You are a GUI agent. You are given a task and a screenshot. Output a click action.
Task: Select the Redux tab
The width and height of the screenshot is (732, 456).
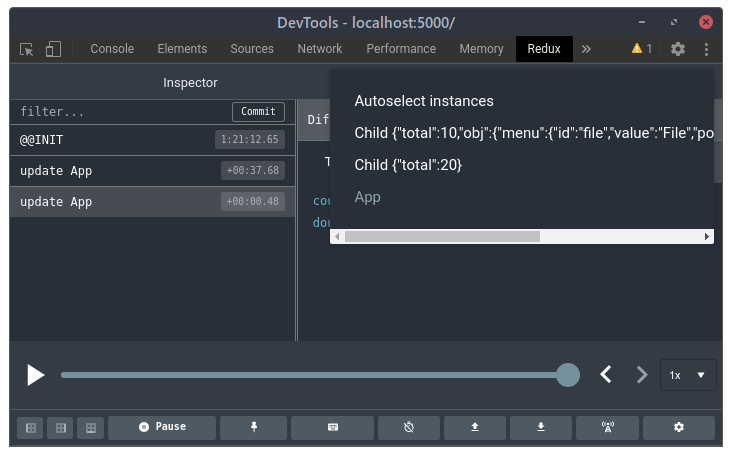click(x=544, y=49)
